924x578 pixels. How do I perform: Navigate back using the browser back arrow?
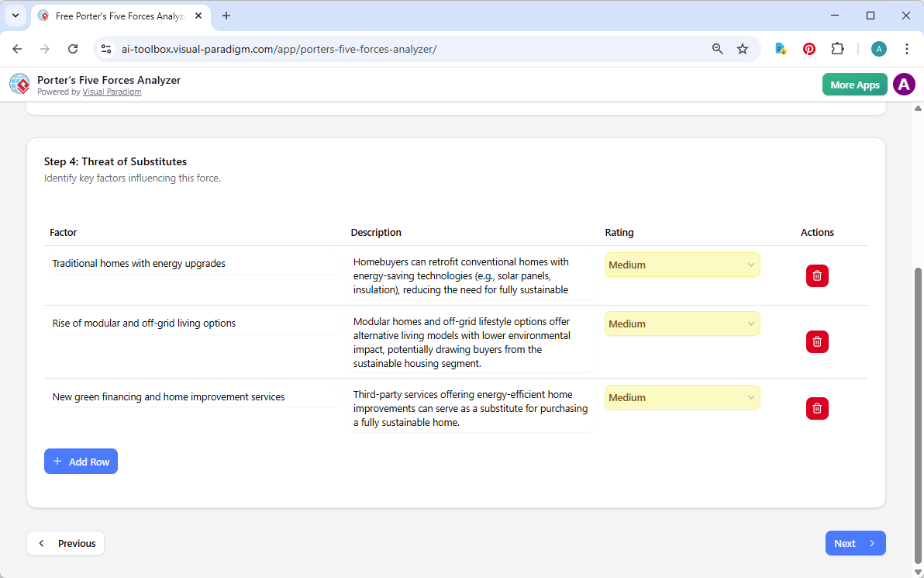[17, 48]
